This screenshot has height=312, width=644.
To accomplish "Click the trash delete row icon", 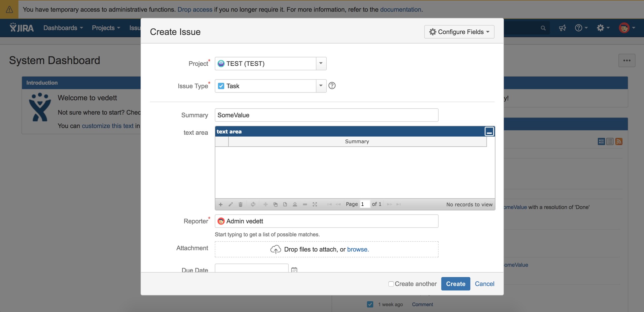I will (x=240, y=204).
